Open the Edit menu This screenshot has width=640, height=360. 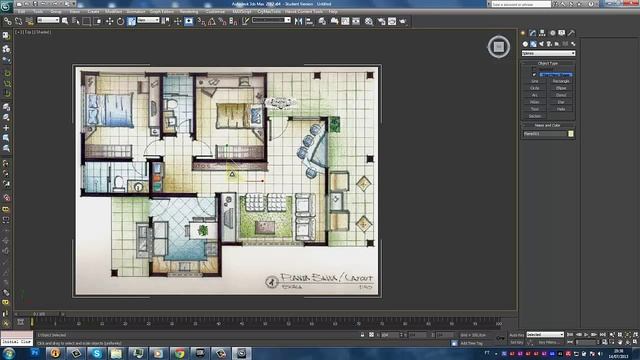[21, 11]
